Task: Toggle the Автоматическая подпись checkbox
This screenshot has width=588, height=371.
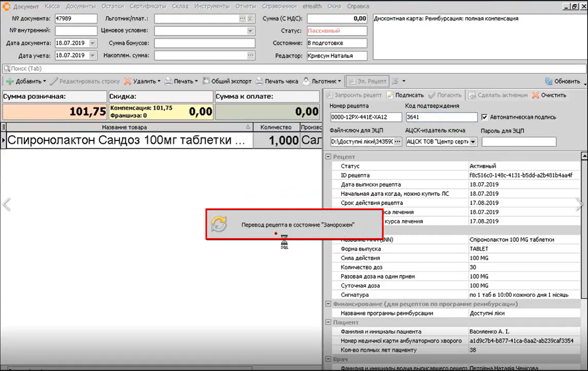Action: coord(484,117)
